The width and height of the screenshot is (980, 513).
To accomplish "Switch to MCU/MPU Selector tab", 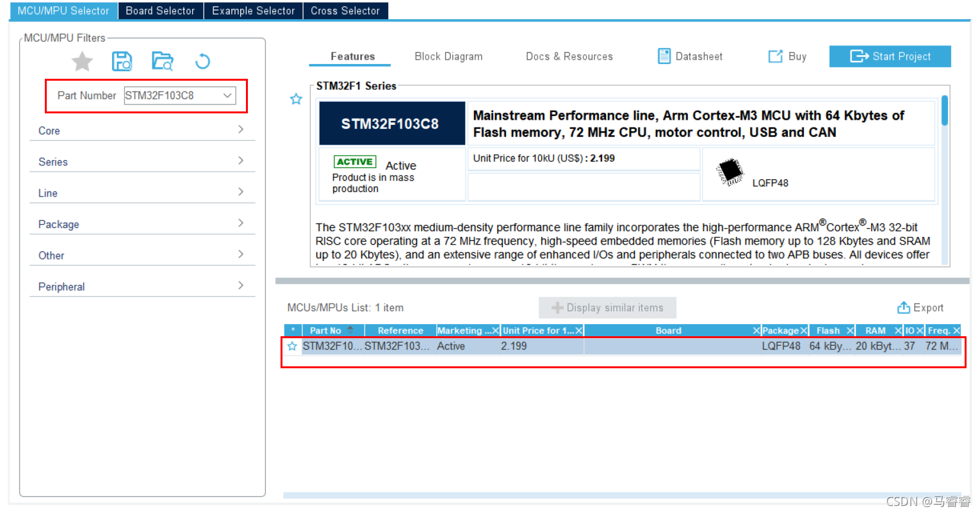I will 63,11.
